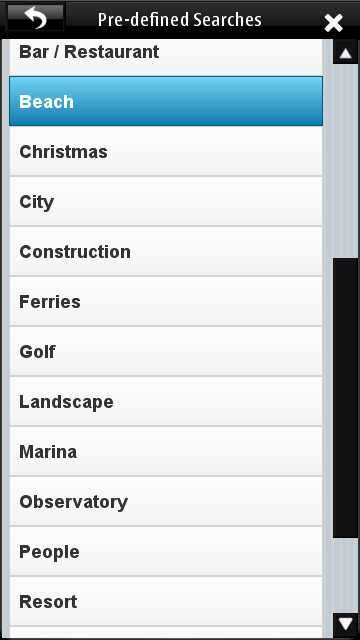Select Ferries from the list

click(x=166, y=302)
